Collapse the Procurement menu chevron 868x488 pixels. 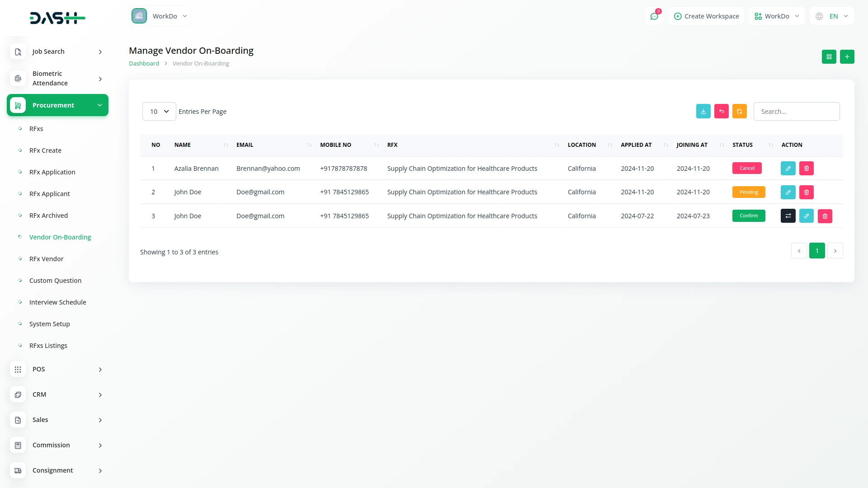point(99,105)
